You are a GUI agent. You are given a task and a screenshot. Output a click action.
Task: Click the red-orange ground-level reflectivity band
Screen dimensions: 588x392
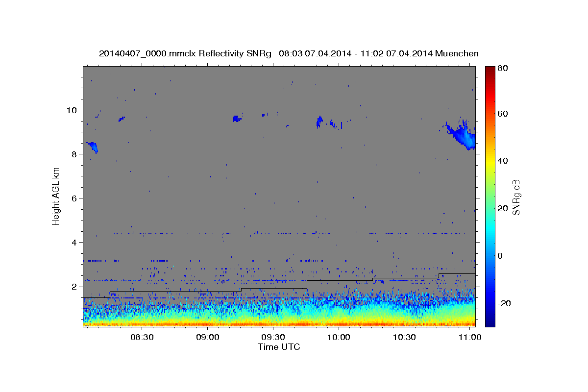pos(279,324)
